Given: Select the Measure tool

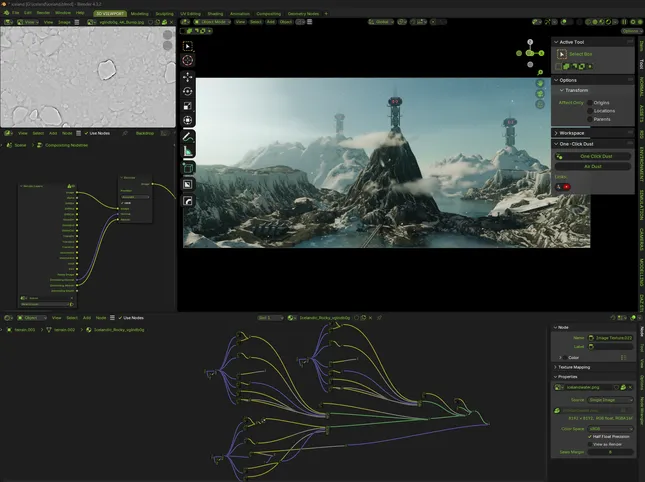Looking at the screenshot, I should pos(188,151).
